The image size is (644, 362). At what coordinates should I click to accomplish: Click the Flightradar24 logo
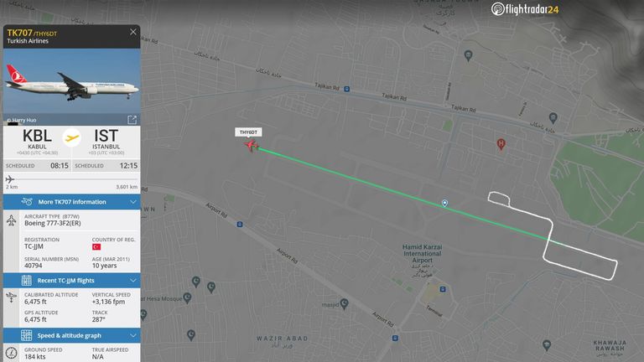pyautogui.click(x=525, y=9)
